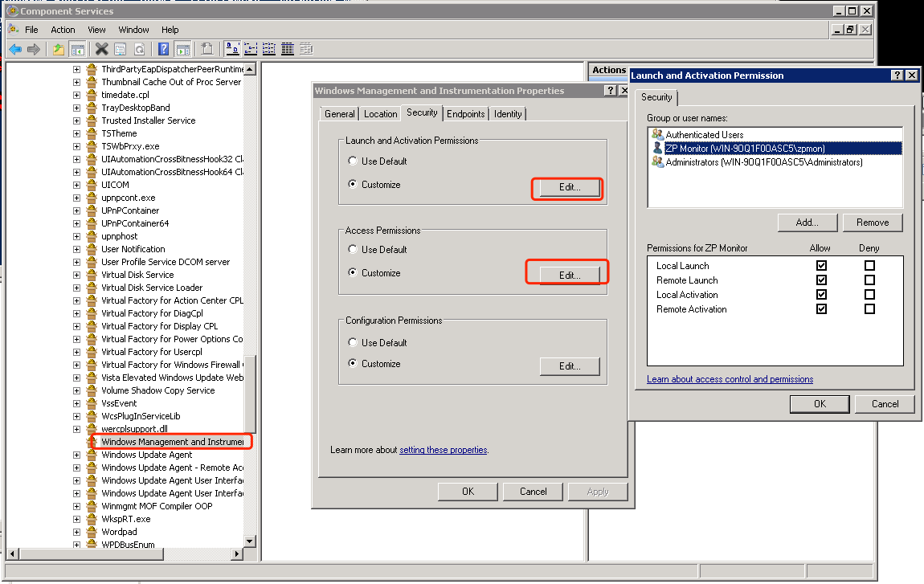Expand the Wordpad tree node
This screenshot has width=924, height=584.
[x=77, y=532]
